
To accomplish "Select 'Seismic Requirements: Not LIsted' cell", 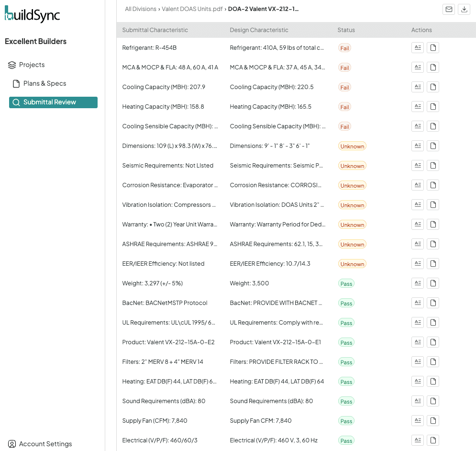I will coord(167,165).
